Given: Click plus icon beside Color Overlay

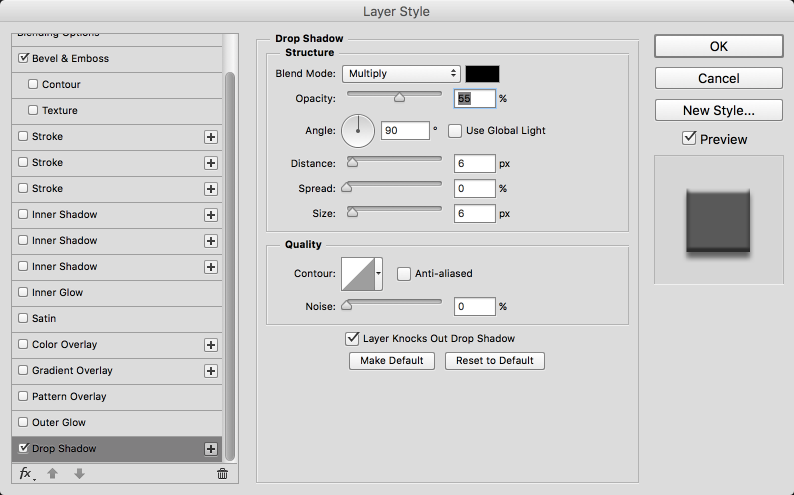Looking at the screenshot, I should [211, 345].
